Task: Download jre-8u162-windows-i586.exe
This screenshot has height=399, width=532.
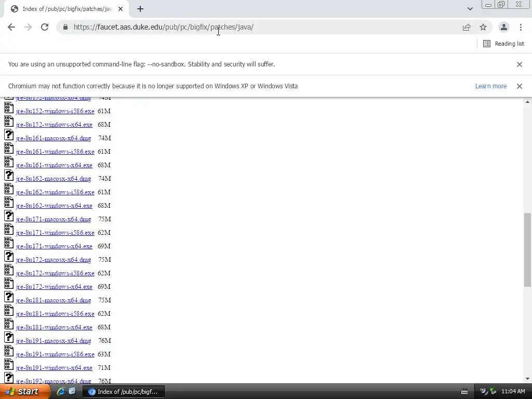Action: pos(55,192)
